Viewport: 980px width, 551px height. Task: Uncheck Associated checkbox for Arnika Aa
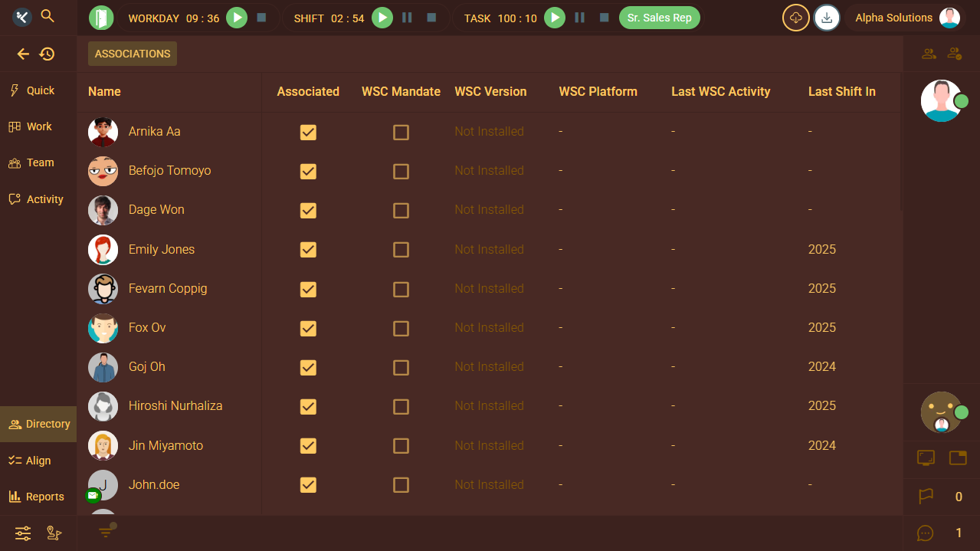pos(308,132)
